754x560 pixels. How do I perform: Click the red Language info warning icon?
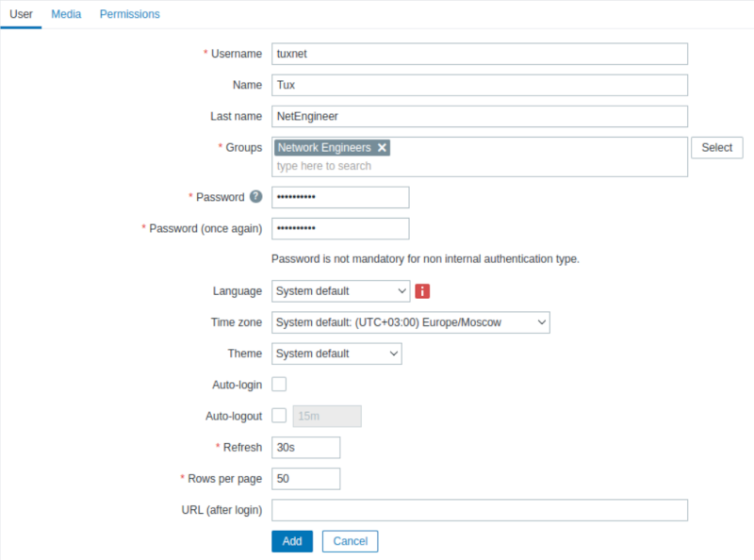point(422,291)
